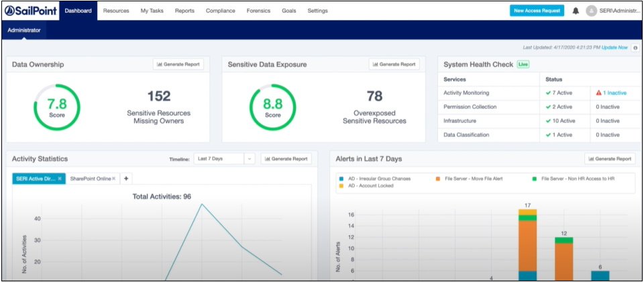Open the Settings menu
This screenshot has height=282, width=644.
coord(317,11)
